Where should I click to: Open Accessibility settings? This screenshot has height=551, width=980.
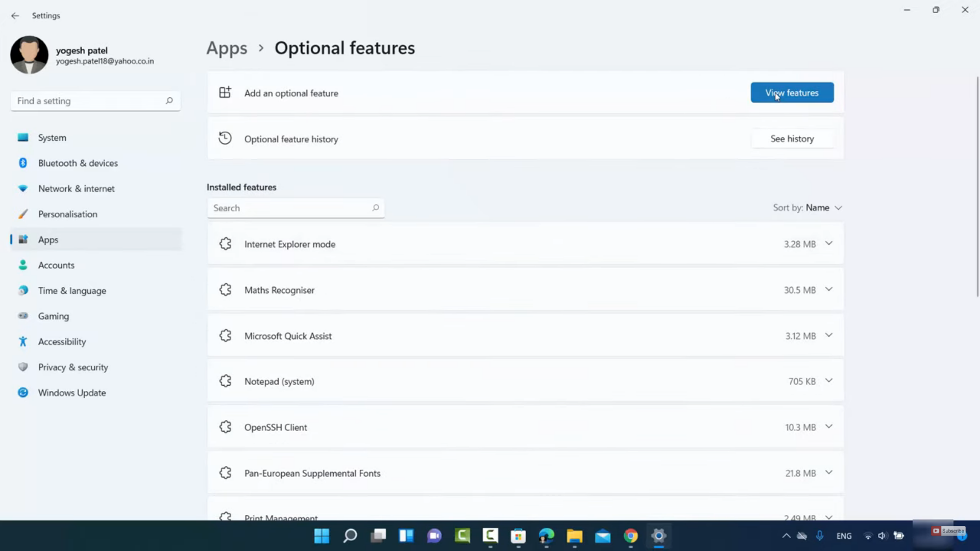pyautogui.click(x=96, y=342)
